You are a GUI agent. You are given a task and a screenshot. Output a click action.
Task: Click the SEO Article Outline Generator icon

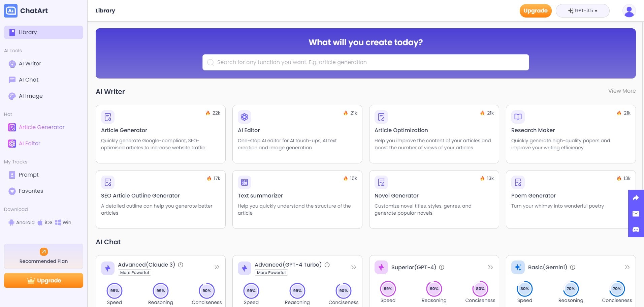click(x=108, y=182)
